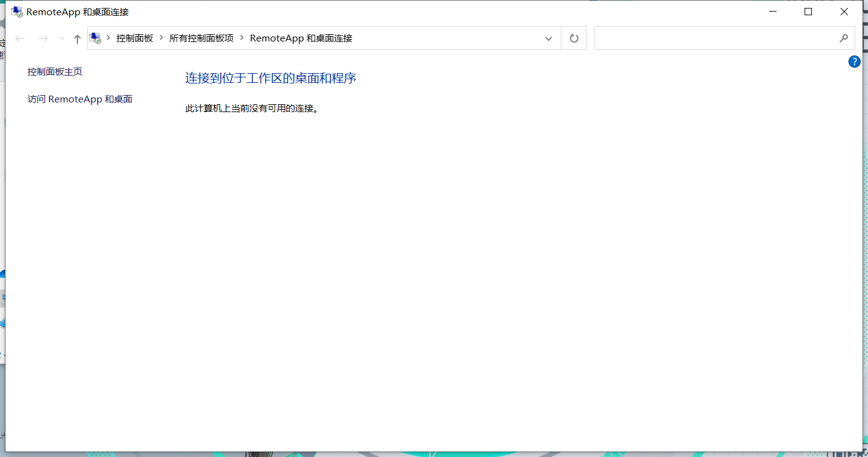Open 控制面板主页 link
This screenshot has height=457, width=868.
point(55,72)
